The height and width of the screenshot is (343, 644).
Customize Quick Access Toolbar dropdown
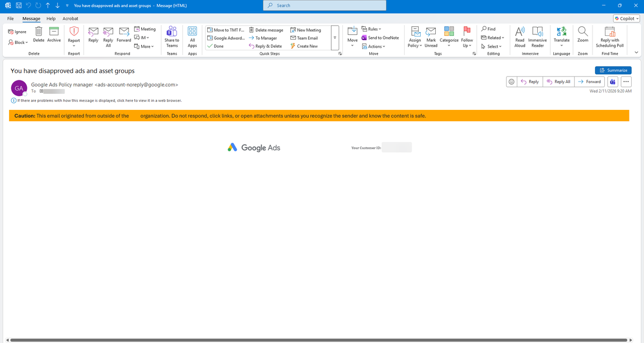point(67,5)
